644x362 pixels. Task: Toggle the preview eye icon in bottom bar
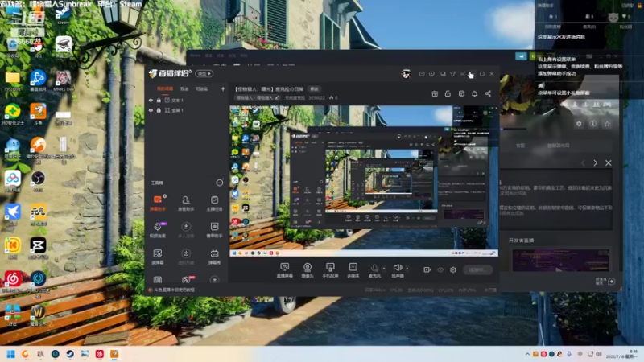(440, 269)
